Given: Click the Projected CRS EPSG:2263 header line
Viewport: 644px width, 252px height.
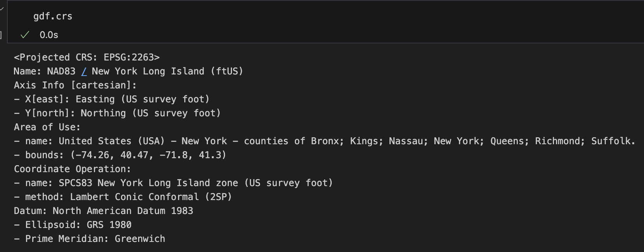Looking at the screenshot, I should pyautogui.click(x=87, y=57).
